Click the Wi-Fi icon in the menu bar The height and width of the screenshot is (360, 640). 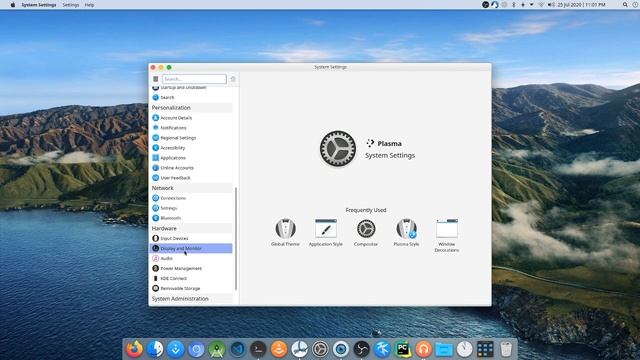[x=541, y=5]
